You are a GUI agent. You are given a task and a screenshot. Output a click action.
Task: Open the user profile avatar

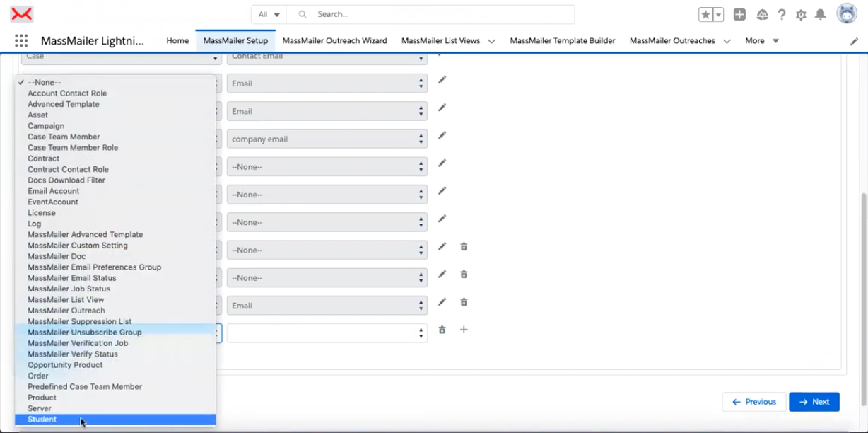tap(847, 13)
